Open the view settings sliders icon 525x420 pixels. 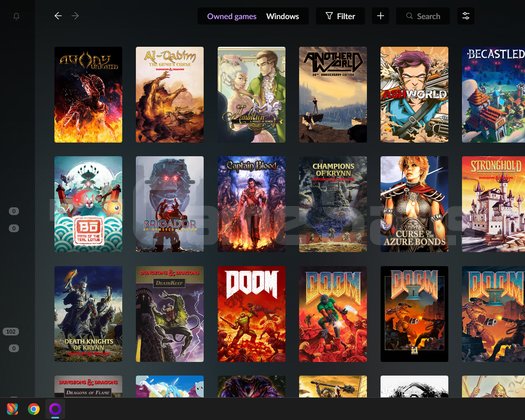[466, 16]
